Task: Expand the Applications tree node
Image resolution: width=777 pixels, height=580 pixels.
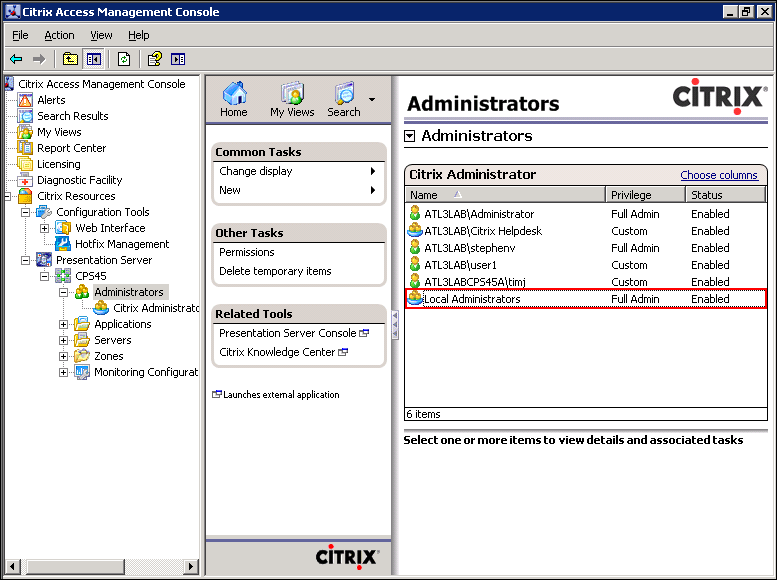Action: (x=63, y=324)
